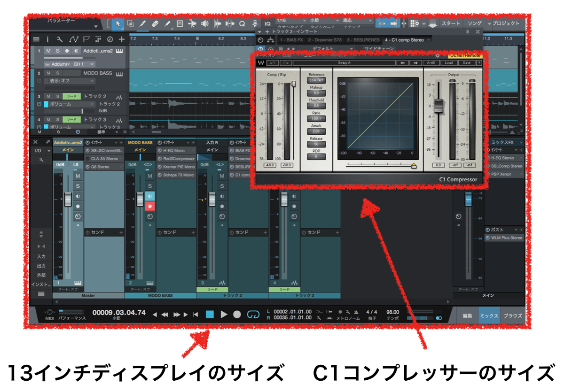Click the C1 threshold slider handle below graph
Viewport: 564px width, 392px height.
click(x=414, y=165)
